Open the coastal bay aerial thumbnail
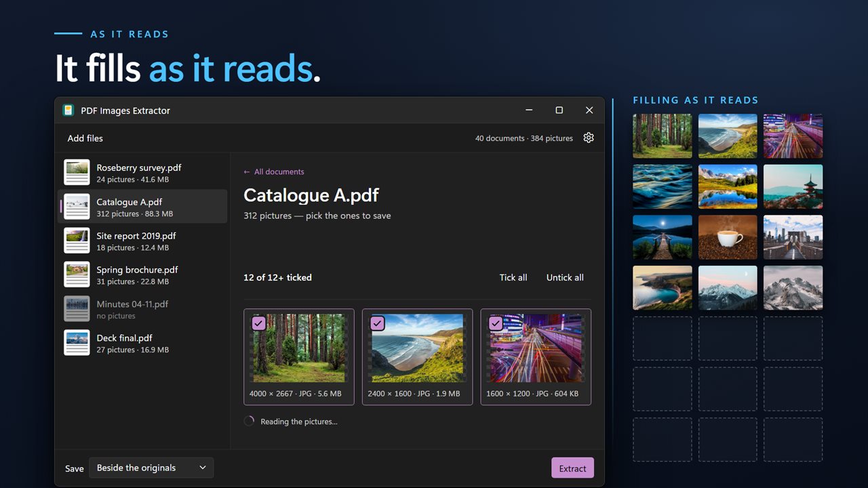 663,288
